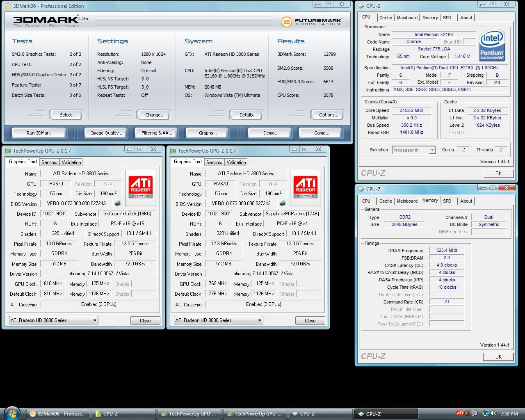Click the Futuremark Corporation logo
525x420 pixels.
click(x=312, y=22)
